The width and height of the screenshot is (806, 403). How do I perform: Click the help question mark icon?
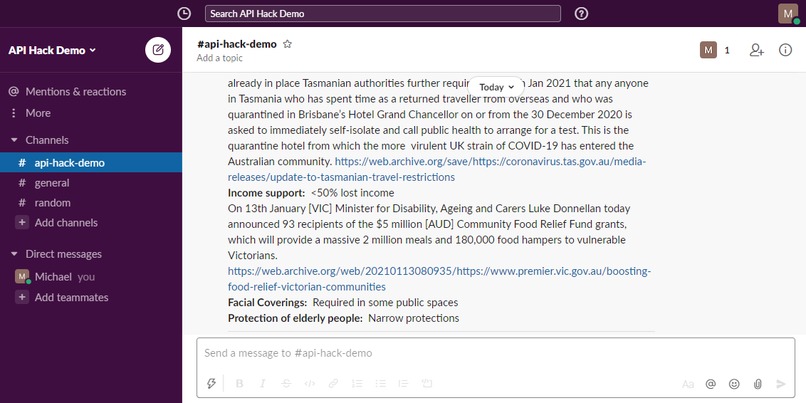tap(581, 14)
